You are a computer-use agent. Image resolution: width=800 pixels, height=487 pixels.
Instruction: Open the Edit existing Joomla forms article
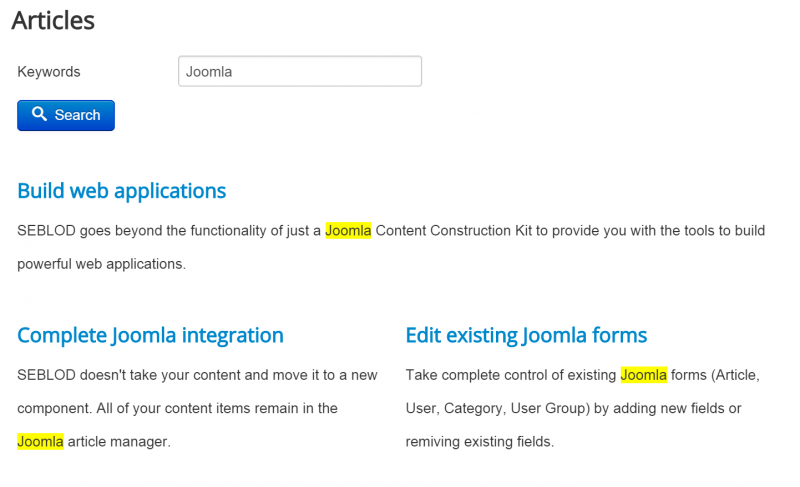[x=526, y=336]
